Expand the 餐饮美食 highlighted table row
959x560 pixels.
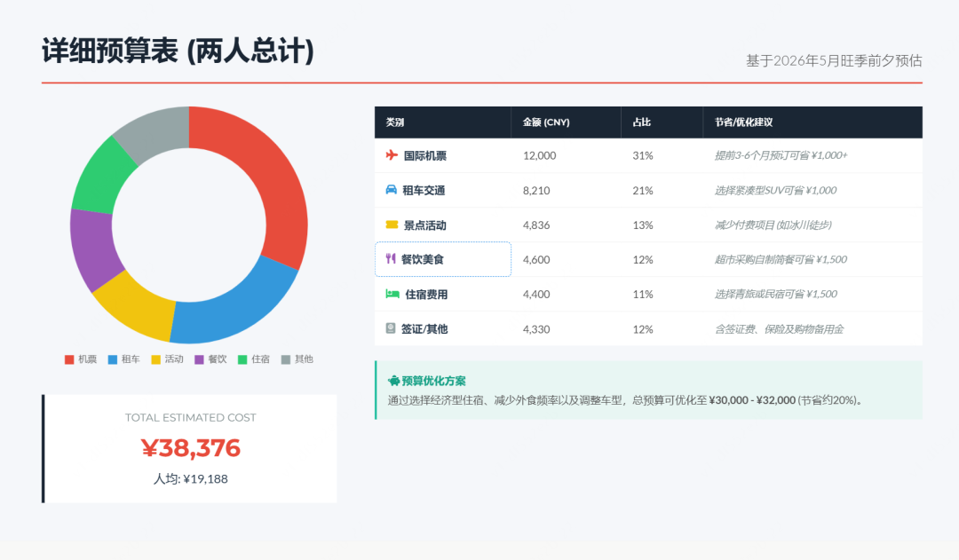442,259
